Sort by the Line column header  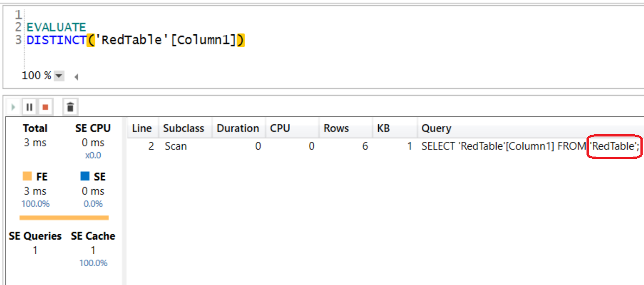pos(142,128)
